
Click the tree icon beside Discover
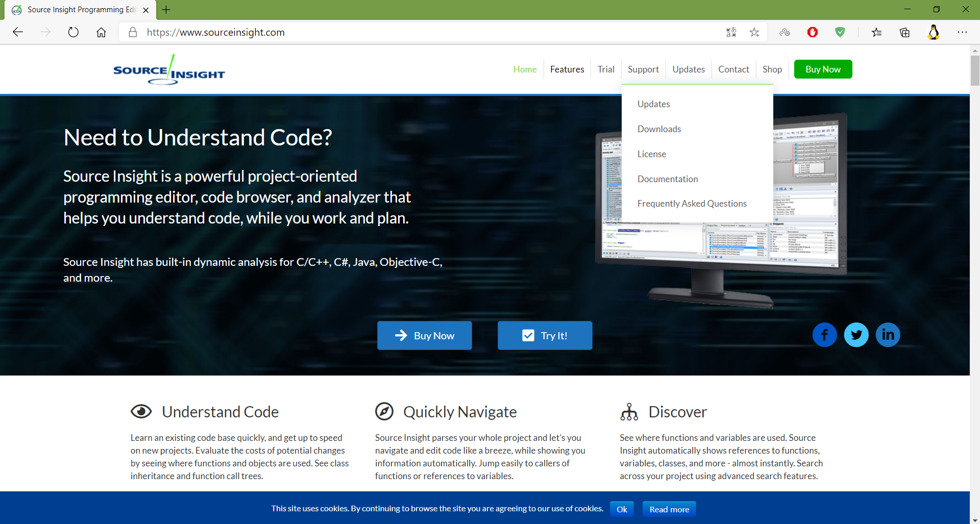click(629, 411)
